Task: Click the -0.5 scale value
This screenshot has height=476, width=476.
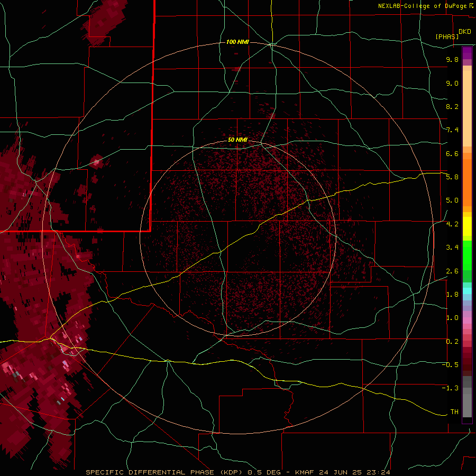Action: 450,365
